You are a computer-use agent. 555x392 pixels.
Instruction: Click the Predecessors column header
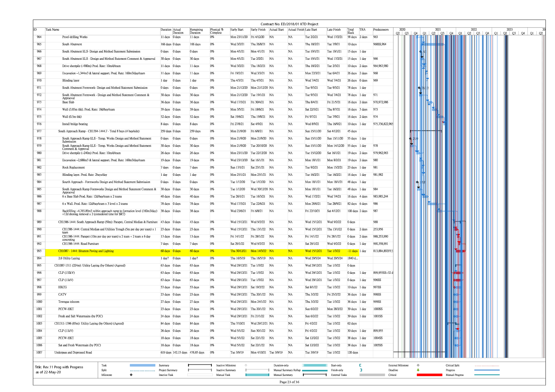381,30
